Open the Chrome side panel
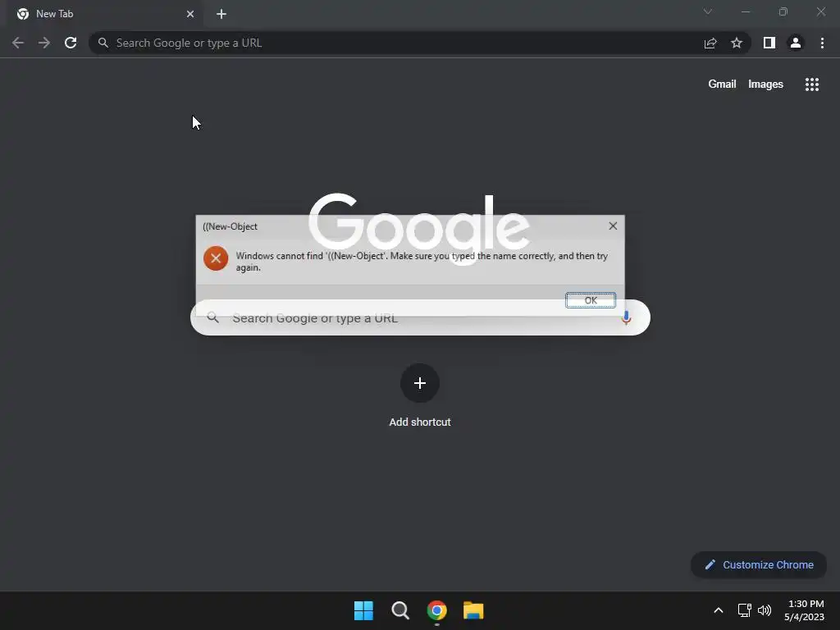The width and height of the screenshot is (840, 630). pos(769,43)
